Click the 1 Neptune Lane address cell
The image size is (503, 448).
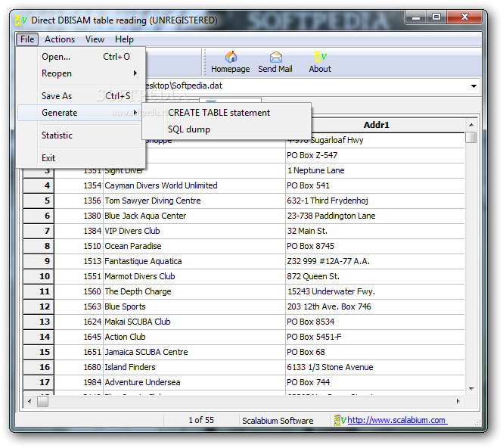tap(375, 170)
